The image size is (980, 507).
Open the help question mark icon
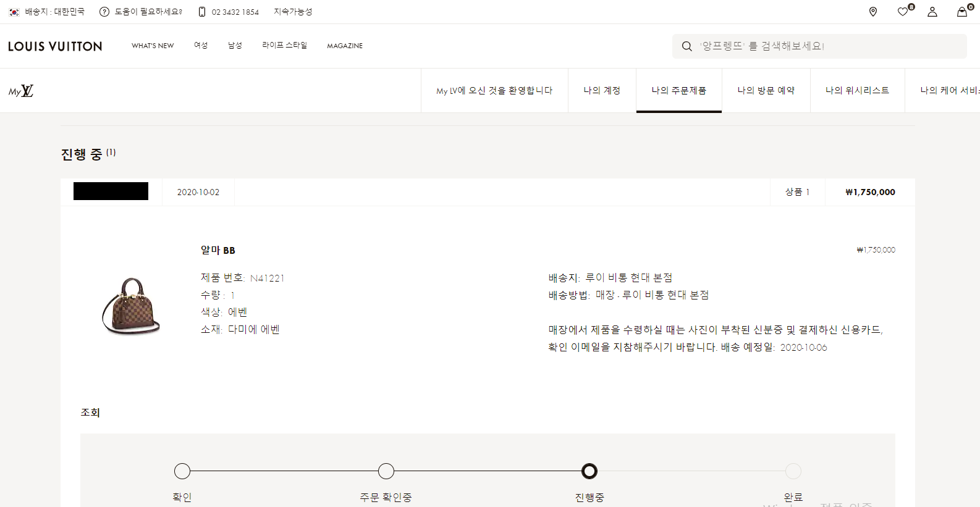pos(104,12)
